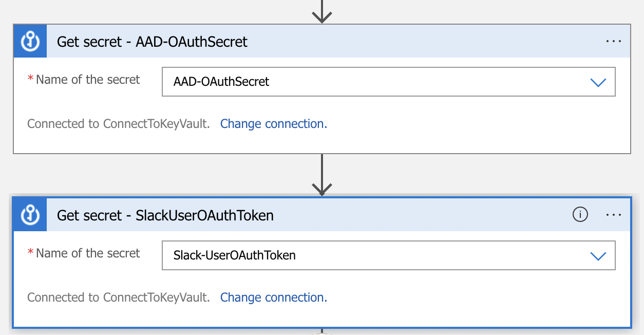Expand the AAD-OAuthSecret secret name dropdown chevron
644x335 pixels.
pyautogui.click(x=598, y=82)
